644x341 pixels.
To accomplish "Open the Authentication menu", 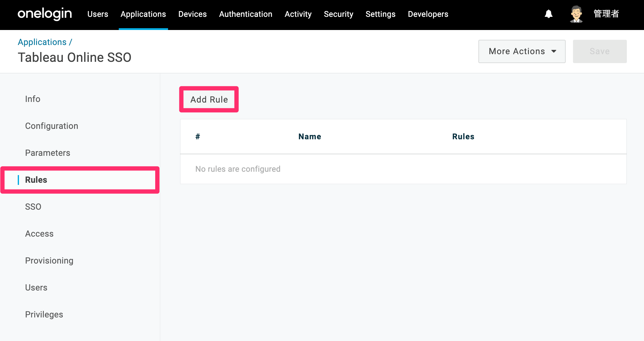I will [x=245, y=14].
